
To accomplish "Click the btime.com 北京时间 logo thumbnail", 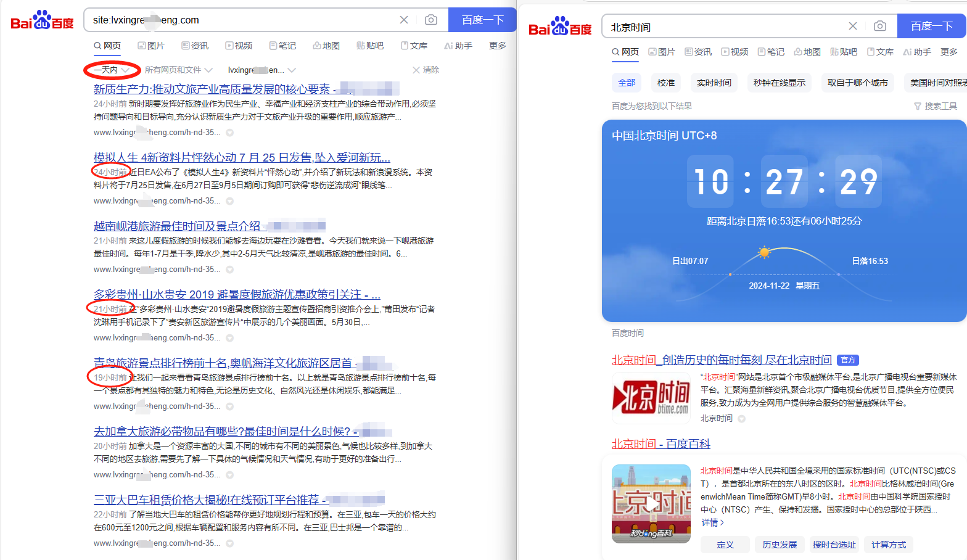I will click(x=651, y=397).
